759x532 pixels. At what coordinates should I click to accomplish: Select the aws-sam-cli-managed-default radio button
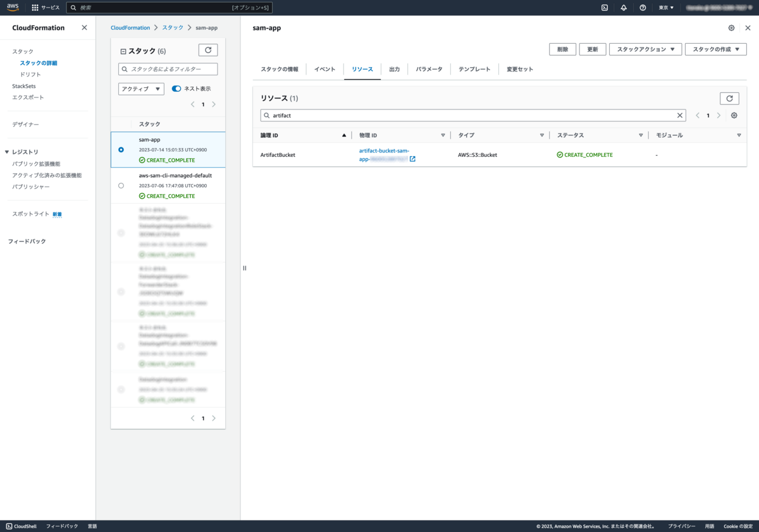click(121, 186)
